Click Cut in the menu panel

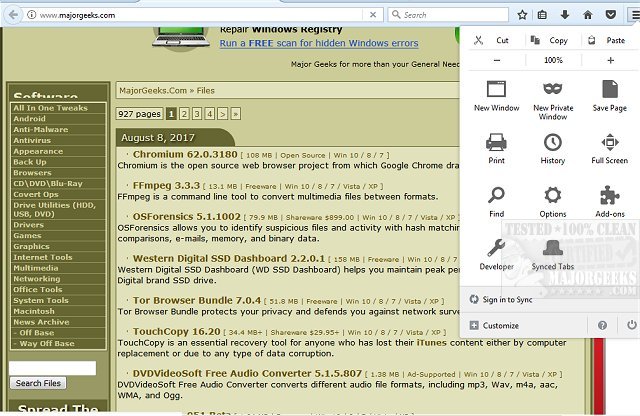coord(493,40)
